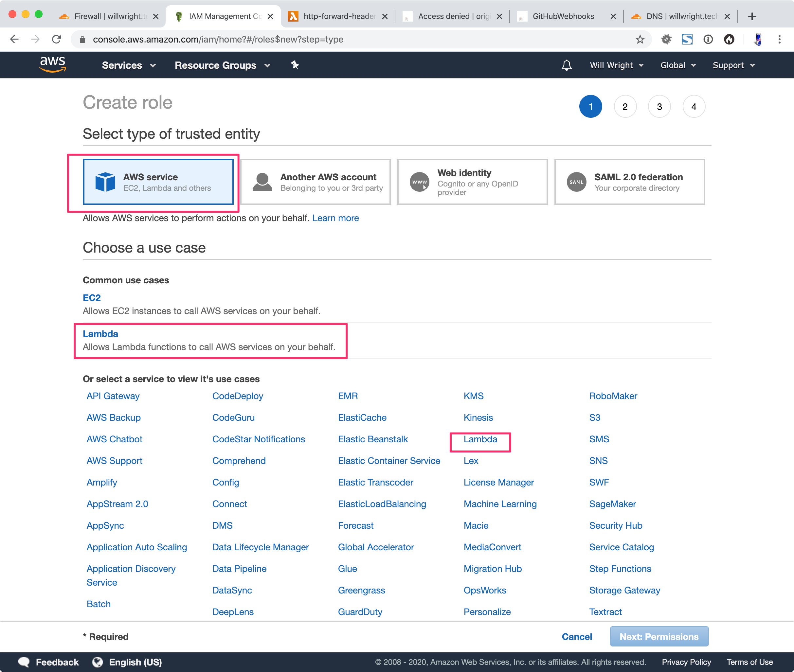Screen dimensions: 794x672
Task: Select Global Accelerator service
Action: 376,547
